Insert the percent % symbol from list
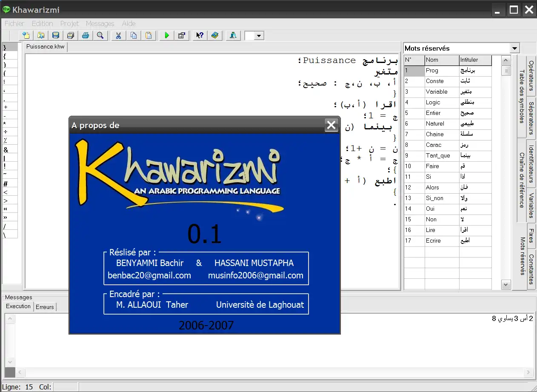 point(10,141)
